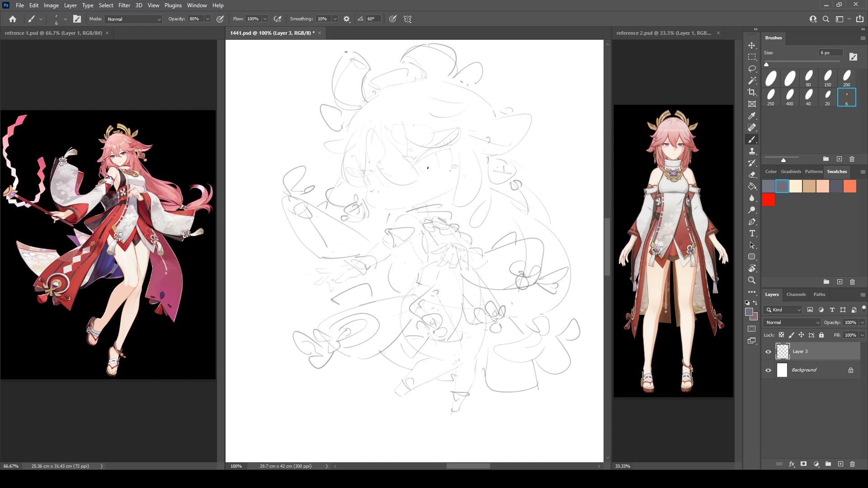
Task: Open the layer Kind filter dropdown
Action: [783, 310]
